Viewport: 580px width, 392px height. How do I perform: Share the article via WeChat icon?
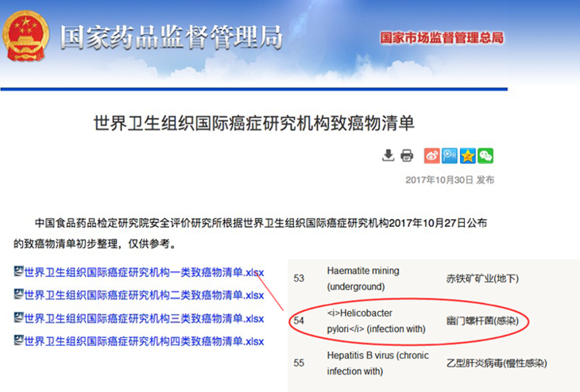485,155
